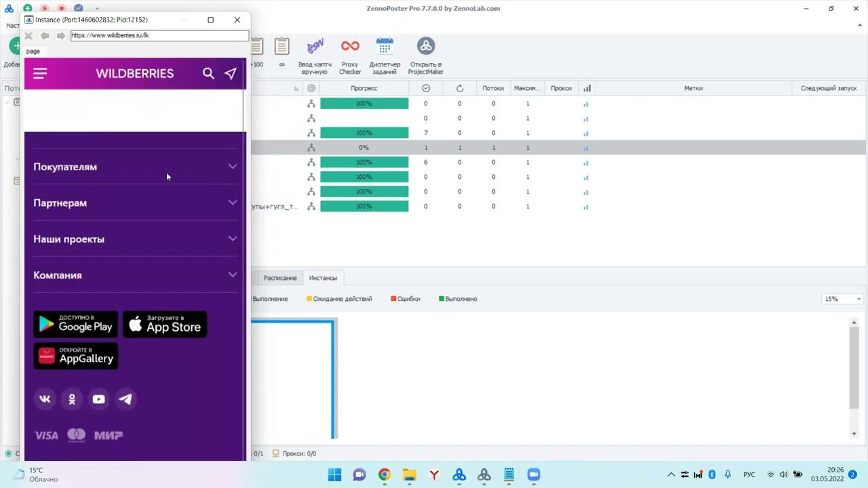Open the VK social icon
868x488 pixels.
45,399
